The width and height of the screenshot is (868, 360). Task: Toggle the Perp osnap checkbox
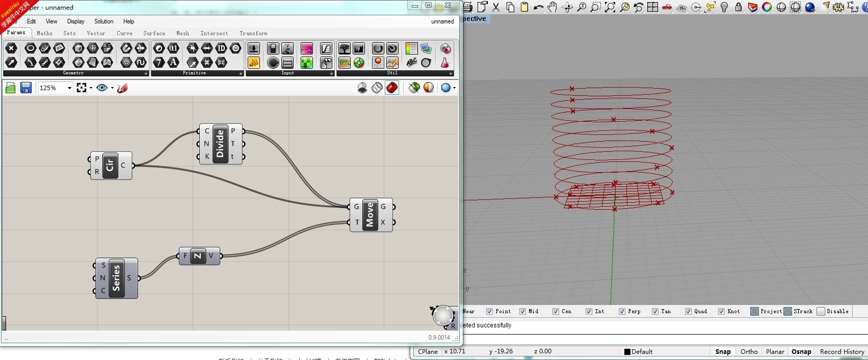tap(622, 312)
